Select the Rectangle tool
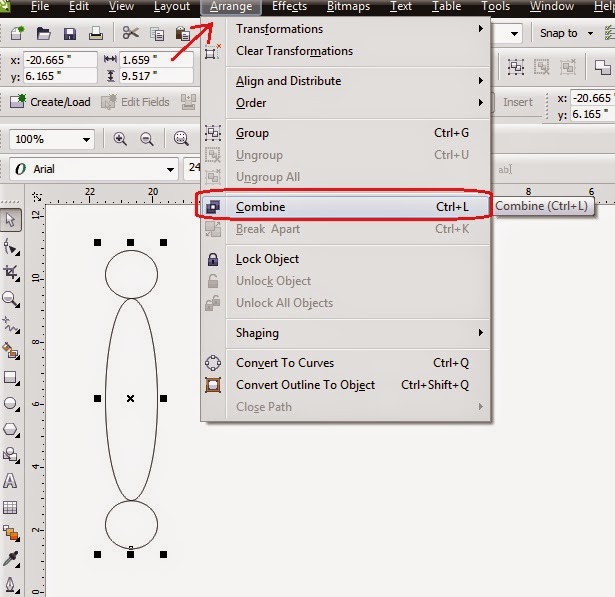The image size is (615, 597). coord(11,378)
